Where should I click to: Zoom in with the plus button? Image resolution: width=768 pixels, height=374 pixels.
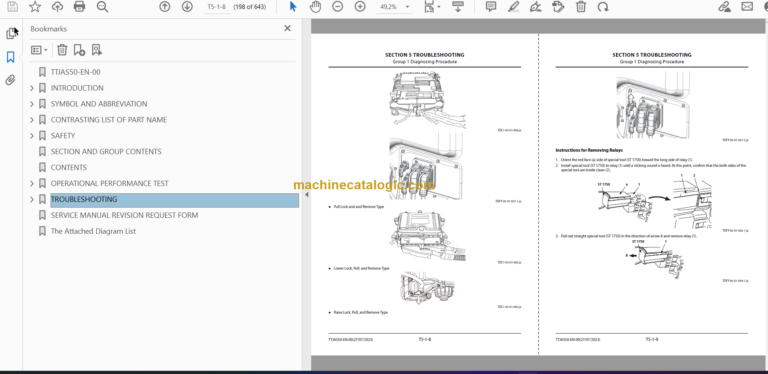pyautogui.click(x=360, y=7)
